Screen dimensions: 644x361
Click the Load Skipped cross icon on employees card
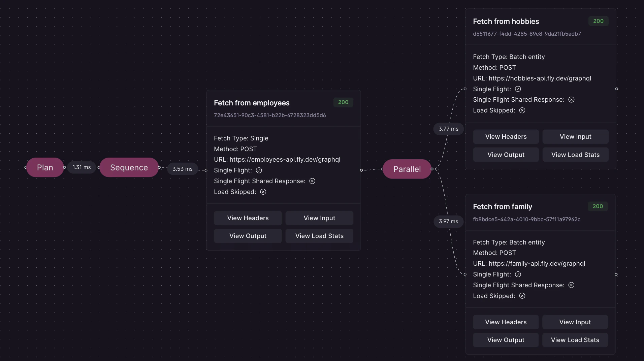[x=262, y=192]
